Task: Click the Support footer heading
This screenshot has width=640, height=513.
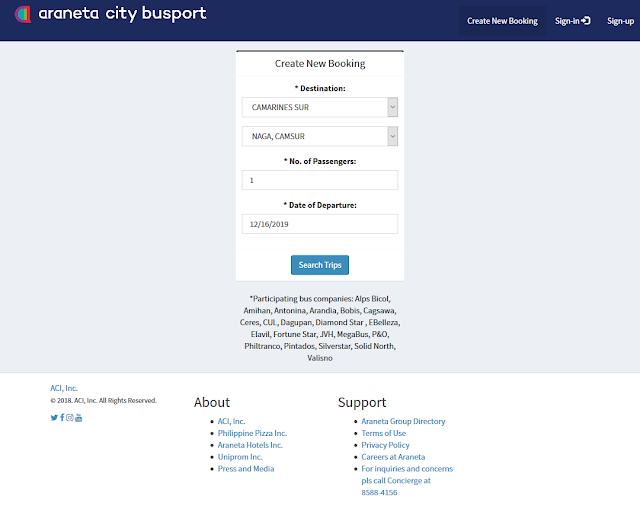Action: coord(362,403)
